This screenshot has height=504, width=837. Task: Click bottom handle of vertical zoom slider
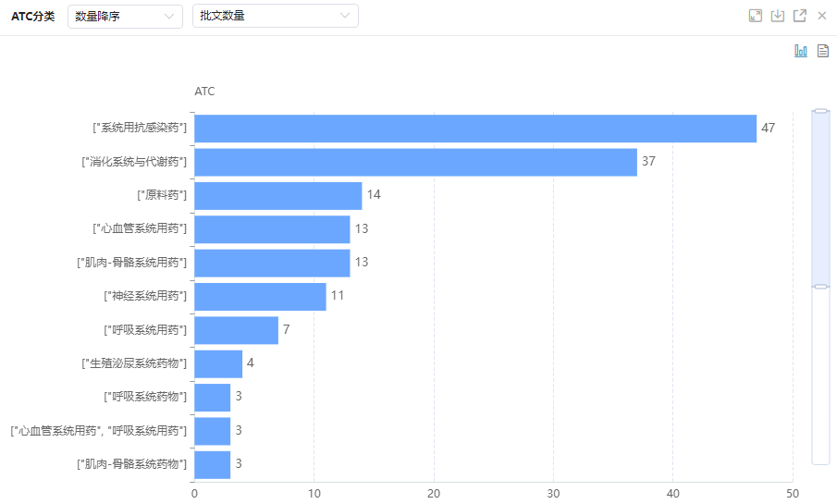pyautogui.click(x=820, y=287)
